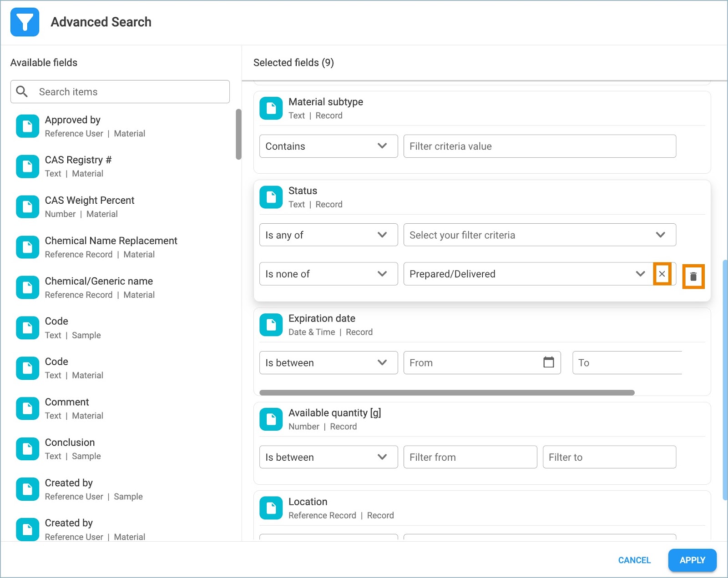Expand the Prepared/Delivered value dropdown

[640, 274]
